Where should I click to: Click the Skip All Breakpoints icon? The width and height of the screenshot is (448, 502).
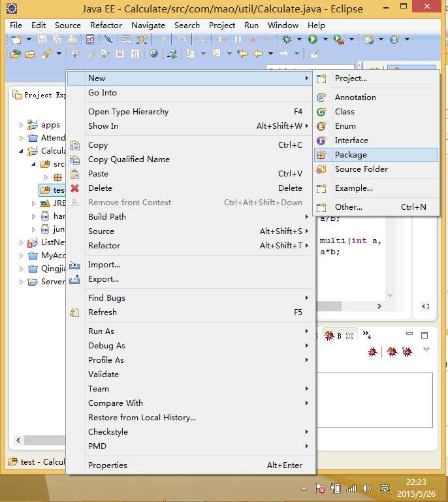[x=108, y=39]
